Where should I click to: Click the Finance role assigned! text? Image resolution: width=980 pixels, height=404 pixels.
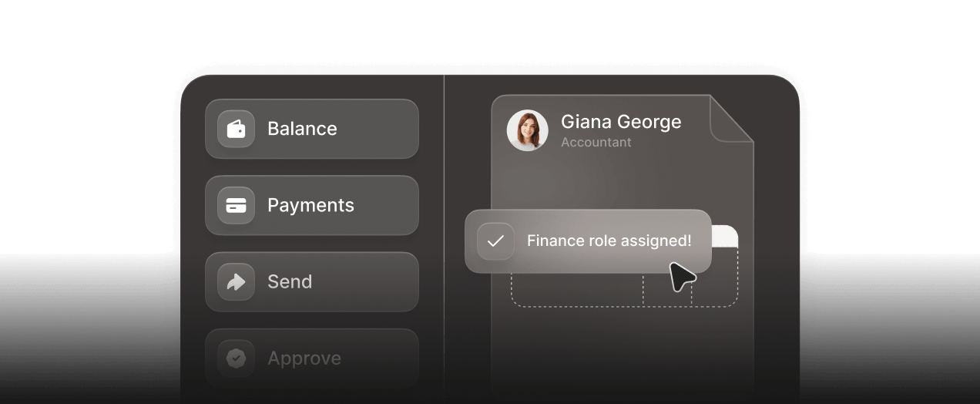(x=609, y=241)
